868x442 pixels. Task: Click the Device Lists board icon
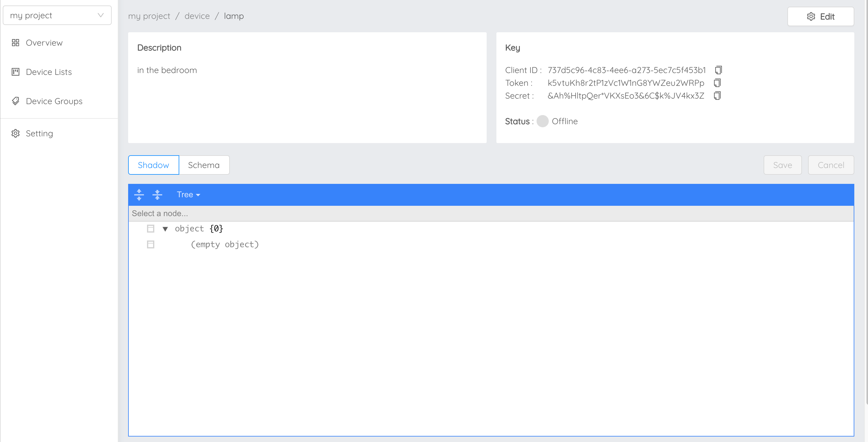(x=16, y=72)
